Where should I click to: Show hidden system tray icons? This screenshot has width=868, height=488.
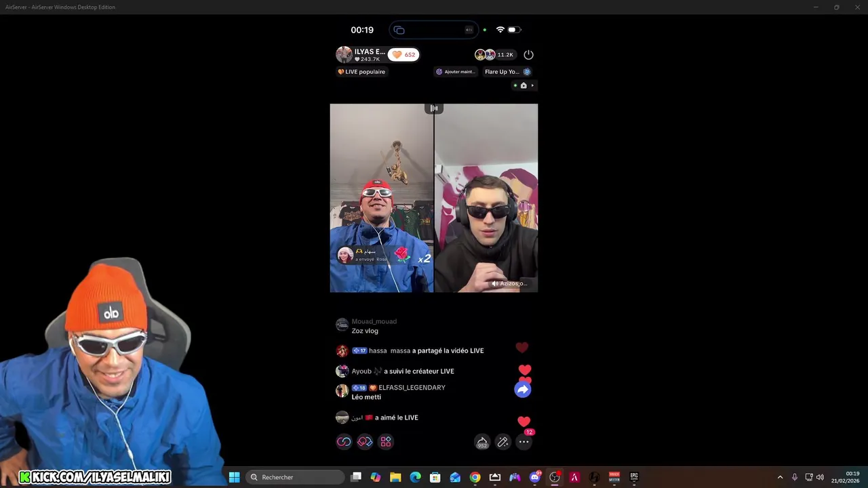point(780,477)
